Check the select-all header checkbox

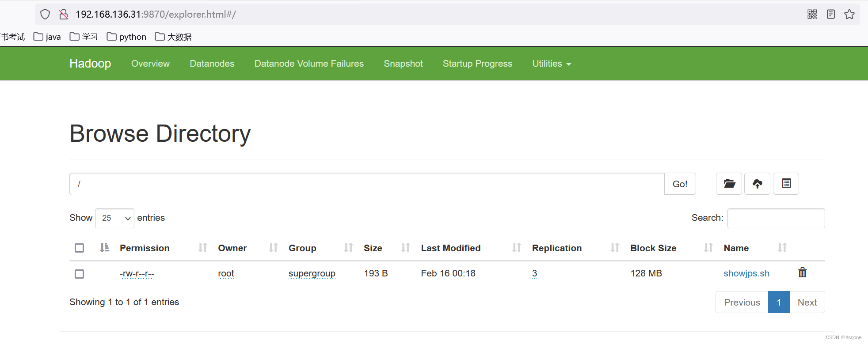tap(80, 248)
